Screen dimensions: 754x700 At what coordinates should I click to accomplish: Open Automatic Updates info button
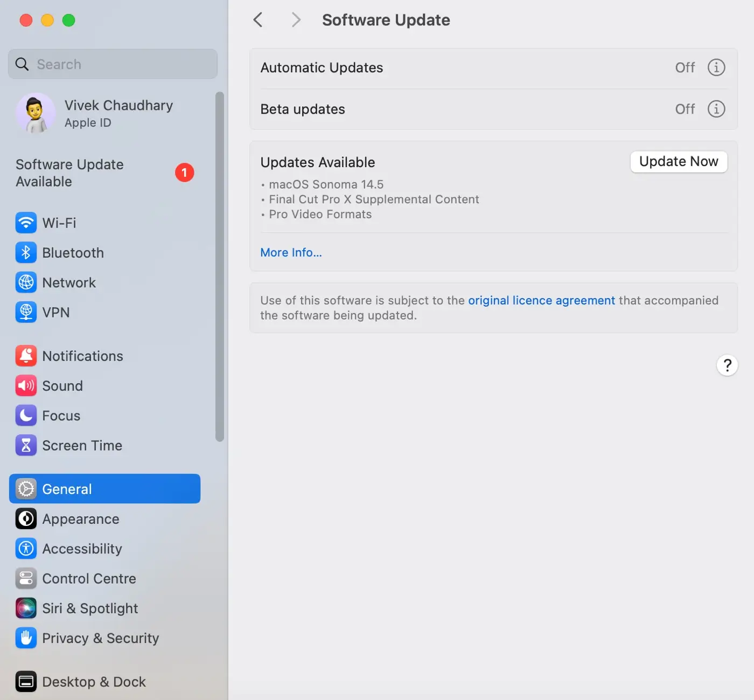pyautogui.click(x=716, y=67)
